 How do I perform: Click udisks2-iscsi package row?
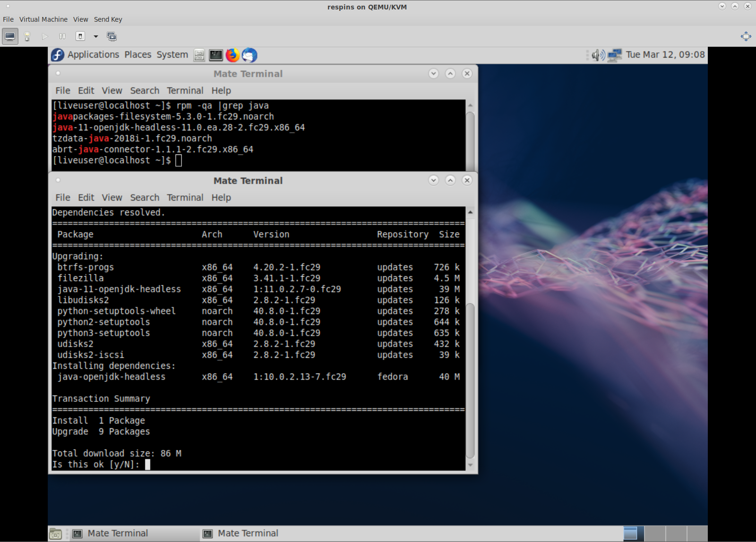coord(258,355)
